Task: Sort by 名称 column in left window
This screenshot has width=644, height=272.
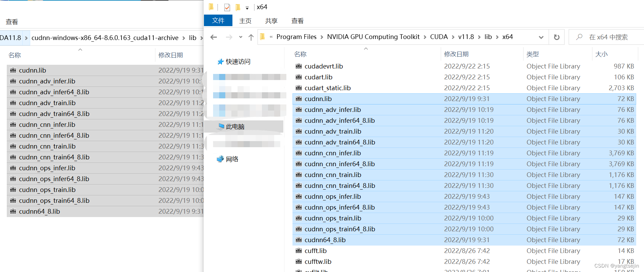Action: tap(15, 55)
